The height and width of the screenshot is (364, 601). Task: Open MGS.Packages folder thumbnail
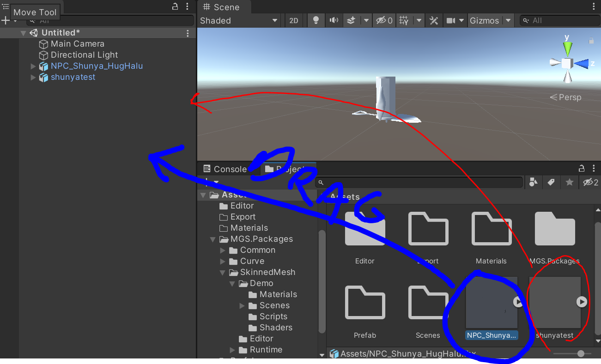[x=555, y=229]
